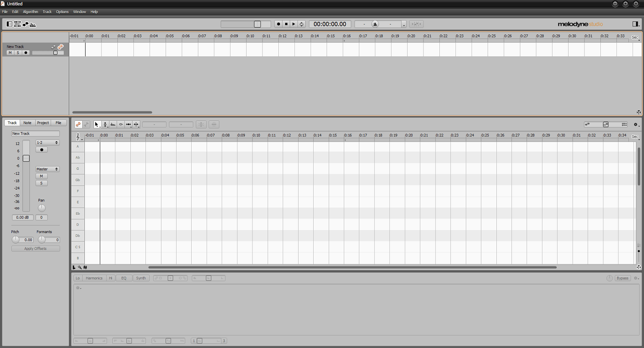Start playback with the Play button
The width and height of the screenshot is (644, 348).
click(x=294, y=24)
